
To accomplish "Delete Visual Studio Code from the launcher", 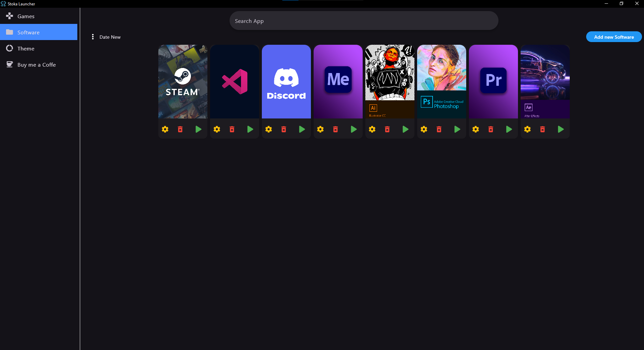I will point(232,129).
